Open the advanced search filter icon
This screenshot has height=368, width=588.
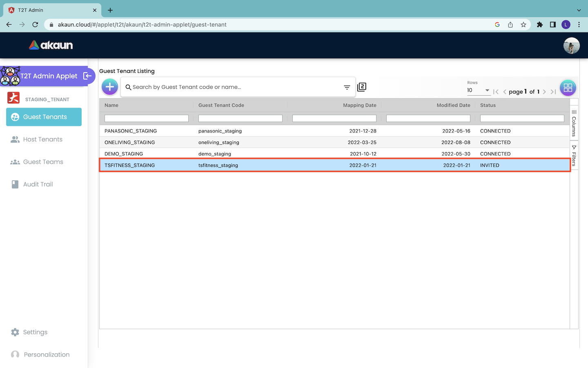(x=347, y=87)
